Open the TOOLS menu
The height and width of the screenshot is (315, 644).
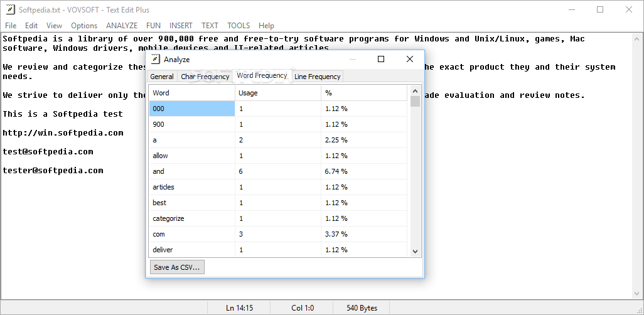pyautogui.click(x=239, y=26)
